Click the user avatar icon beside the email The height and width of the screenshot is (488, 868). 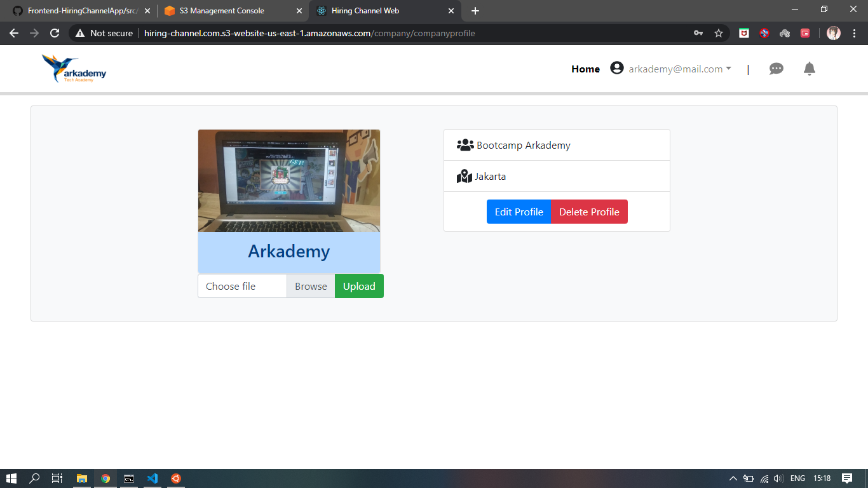pos(616,68)
